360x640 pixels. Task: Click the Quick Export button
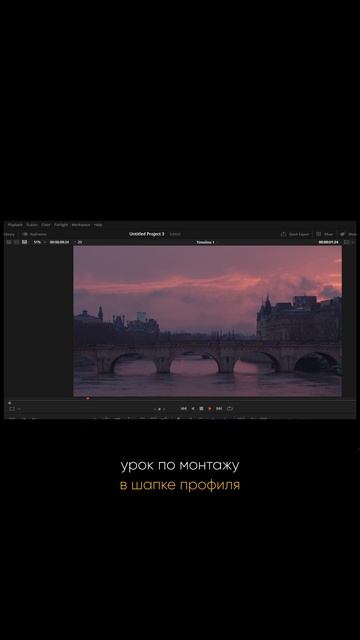tap(295, 234)
